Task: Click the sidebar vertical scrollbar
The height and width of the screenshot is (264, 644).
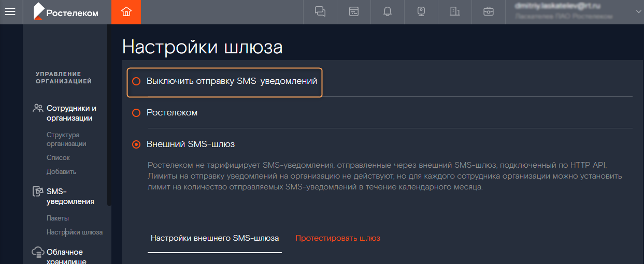Action: tap(109, 114)
